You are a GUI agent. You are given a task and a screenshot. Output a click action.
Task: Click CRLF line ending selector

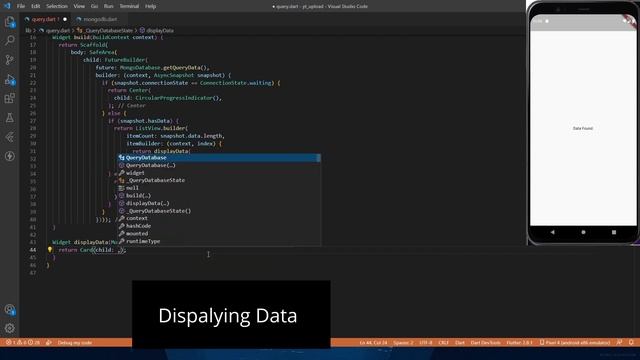click(x=443, y=342)
